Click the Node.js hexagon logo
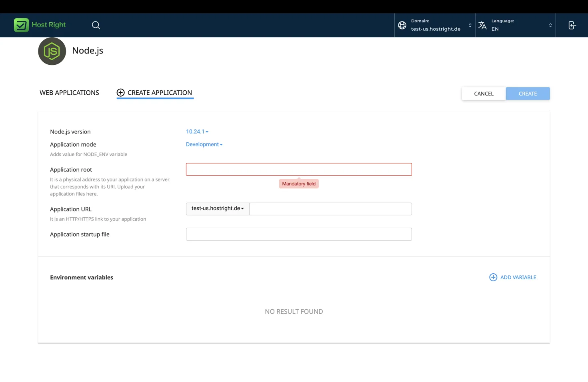 (52, 51)
